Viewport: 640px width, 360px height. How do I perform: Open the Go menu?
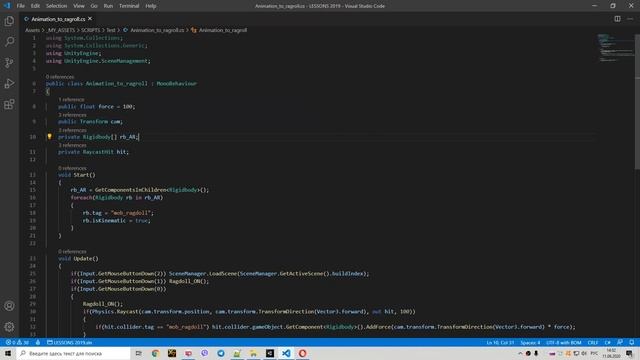pos(94,6)
